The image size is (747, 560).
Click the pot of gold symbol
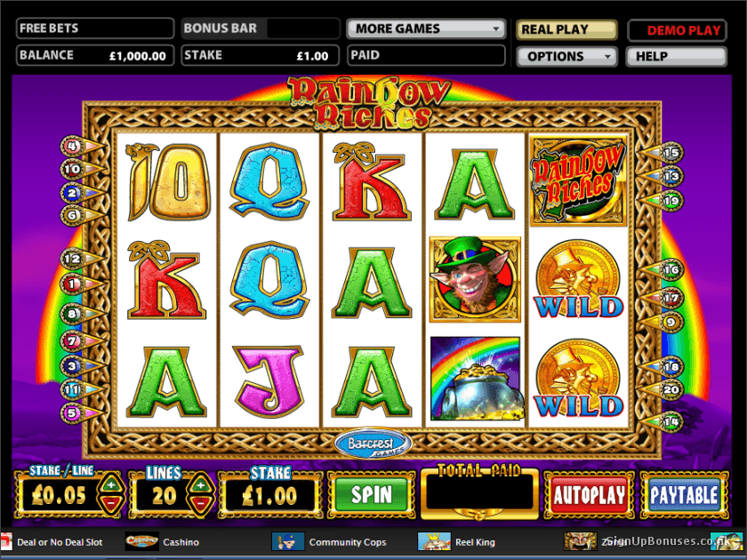[475, 379]
